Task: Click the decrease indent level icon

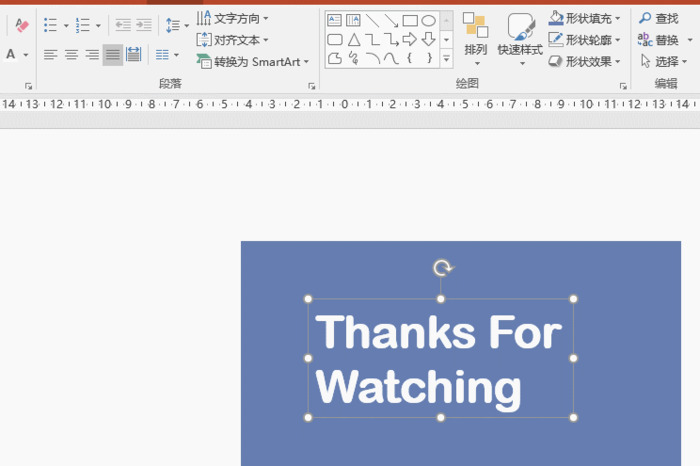Action: tap(123, 25)
